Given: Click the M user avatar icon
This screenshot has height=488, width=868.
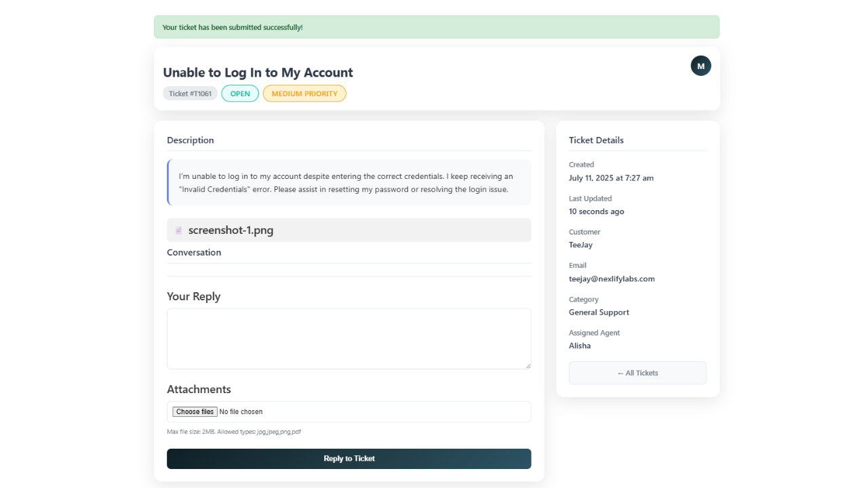Looking at the screenshot, I should 701,66.
